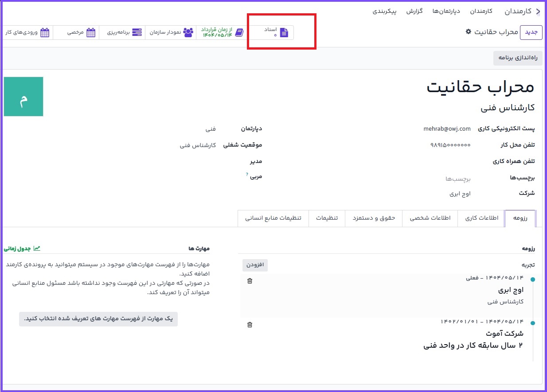
Task: Open نمودار سازمان org chart icon
Action: 188,32
